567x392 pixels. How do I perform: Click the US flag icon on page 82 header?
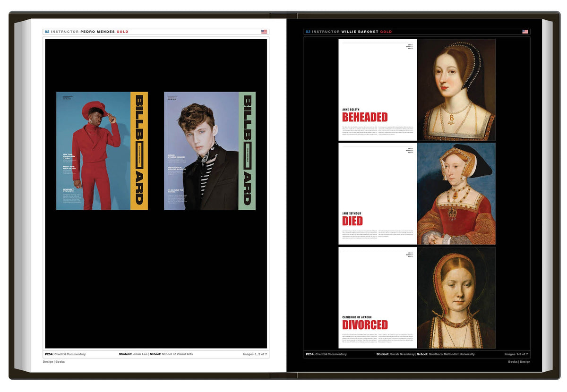coord(264,32)
